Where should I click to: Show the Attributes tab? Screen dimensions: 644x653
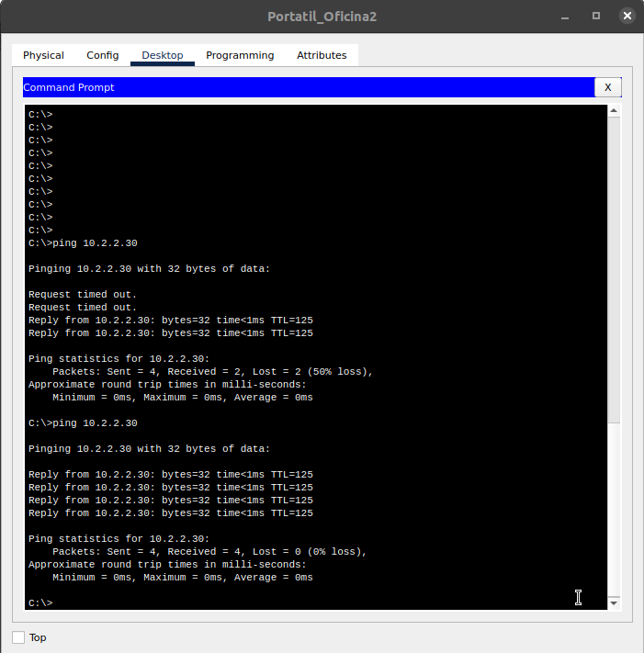click(x=322, y=55)
